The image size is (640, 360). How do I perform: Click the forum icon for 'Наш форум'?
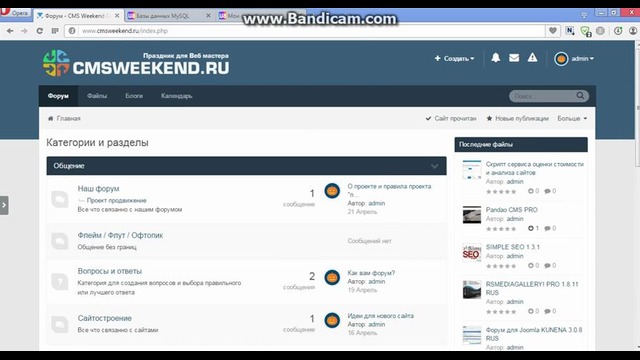pos(60,199)
